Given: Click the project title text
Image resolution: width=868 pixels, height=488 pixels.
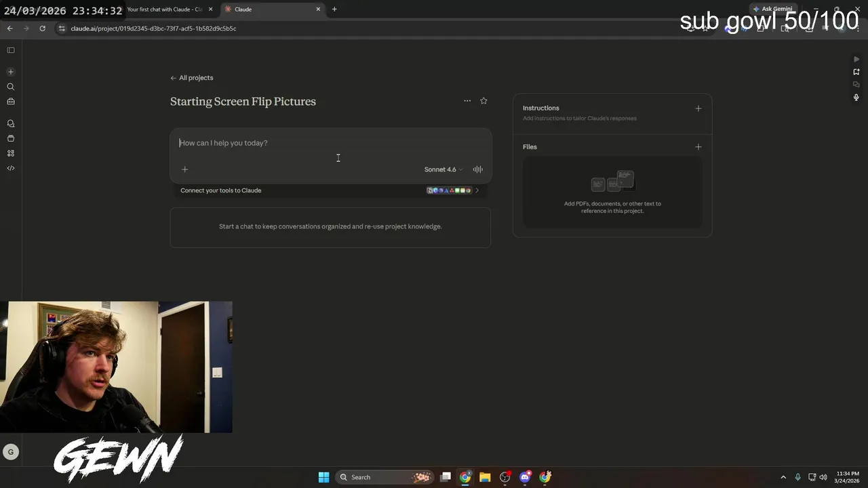Looking at the screenshot, I should click(243, 102).
